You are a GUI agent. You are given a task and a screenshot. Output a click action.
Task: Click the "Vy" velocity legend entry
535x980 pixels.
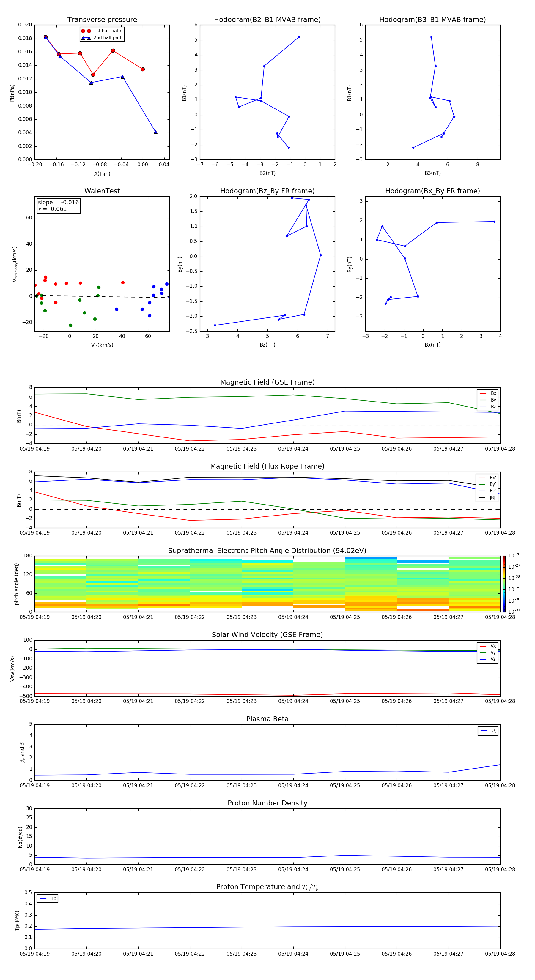[x=488, y=652]
